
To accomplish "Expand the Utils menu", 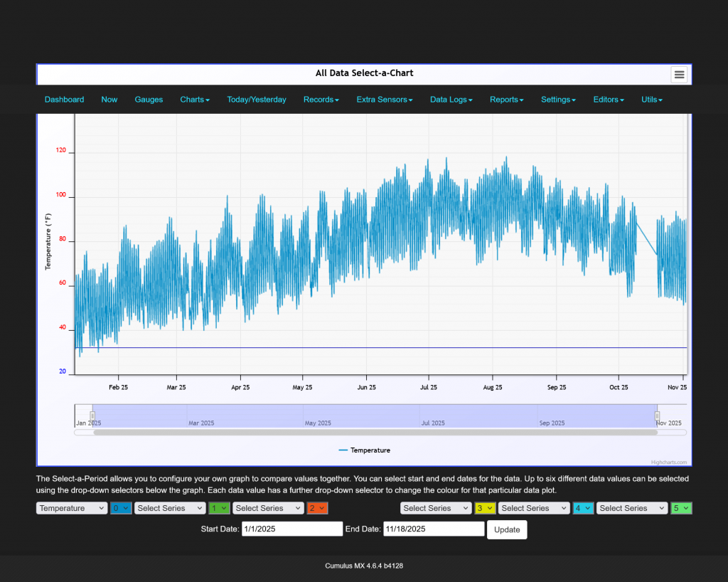I will (651, 100).
